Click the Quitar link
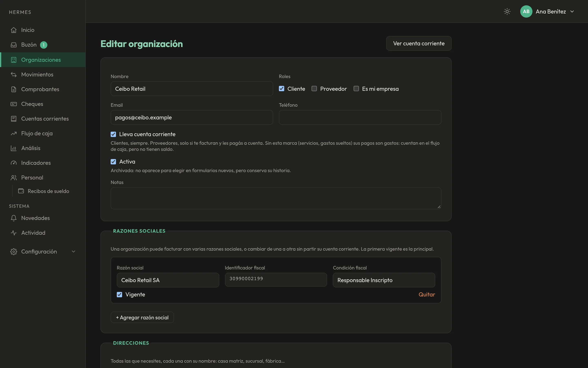588x368 pixels. click(427, 294)
